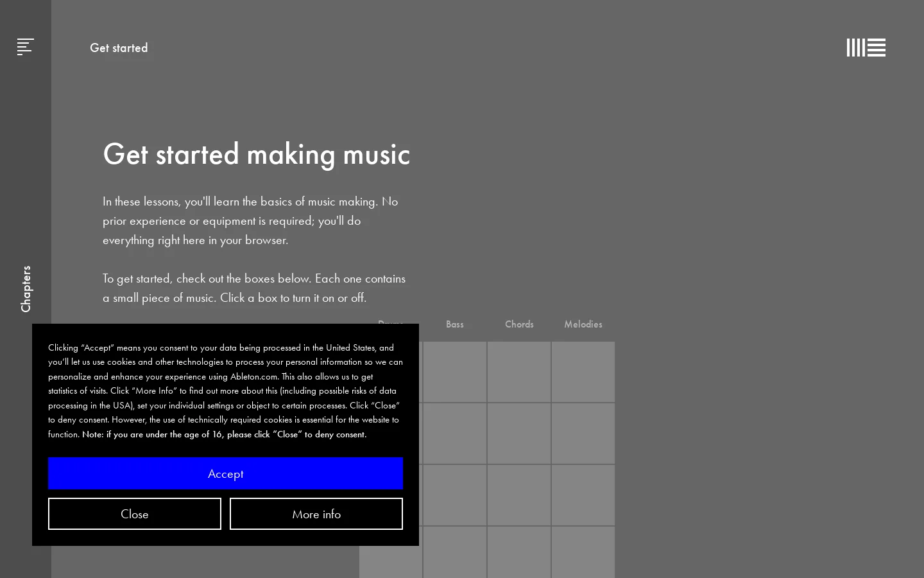Screen dimensions: 924x578
Task: Go to the Get started breadcrumb
Action: click(119, 48)
